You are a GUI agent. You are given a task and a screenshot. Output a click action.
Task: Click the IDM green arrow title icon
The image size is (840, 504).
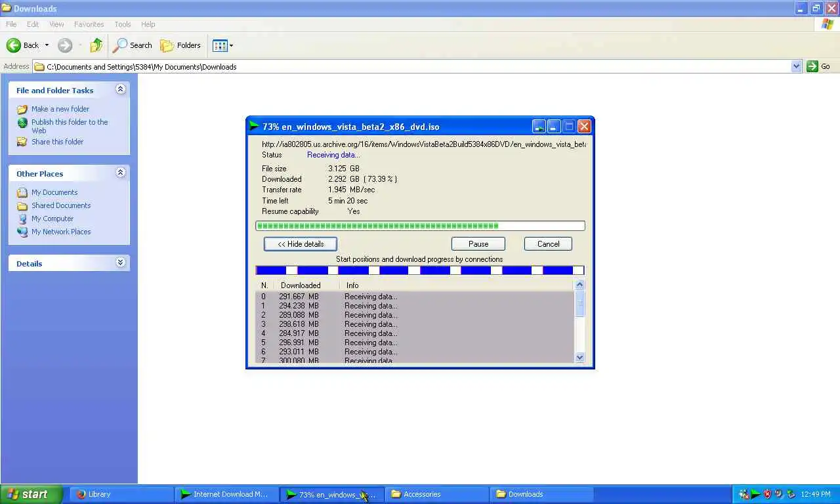point(253,126)
